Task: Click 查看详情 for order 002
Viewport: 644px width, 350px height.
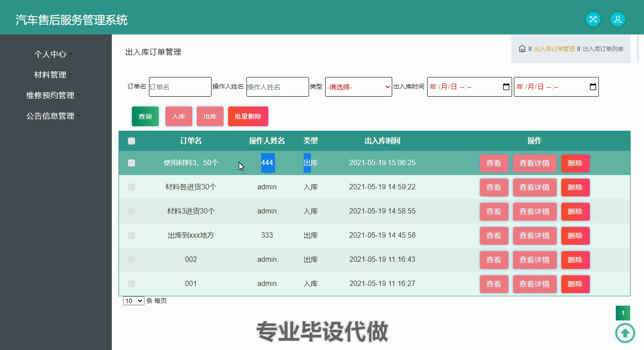Action: (x=535, y=260)
